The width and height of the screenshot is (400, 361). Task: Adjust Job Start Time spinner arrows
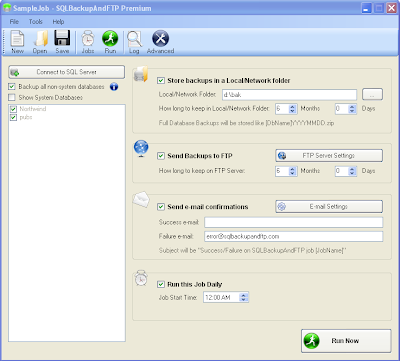pyautogui.click(x=244, y=297)
